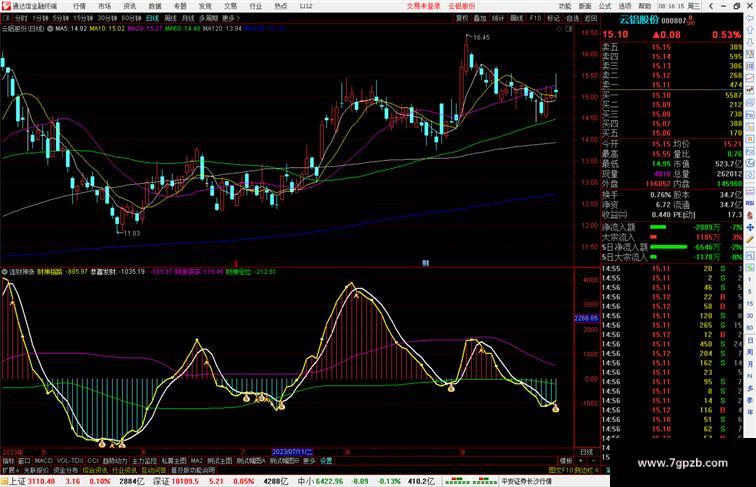Switch to 1分钟 period
The height and width of the screenshot is (487, 756).
tap(40, 18)
